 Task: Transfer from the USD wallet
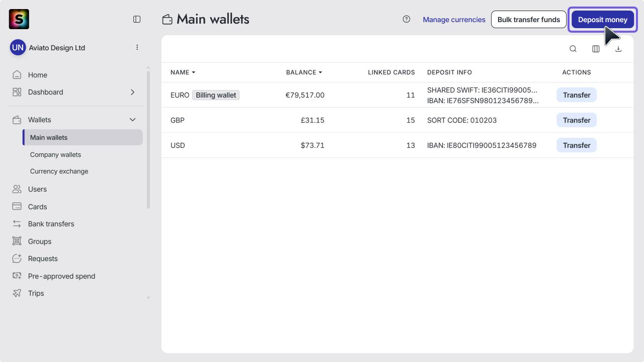pos(577,145)
